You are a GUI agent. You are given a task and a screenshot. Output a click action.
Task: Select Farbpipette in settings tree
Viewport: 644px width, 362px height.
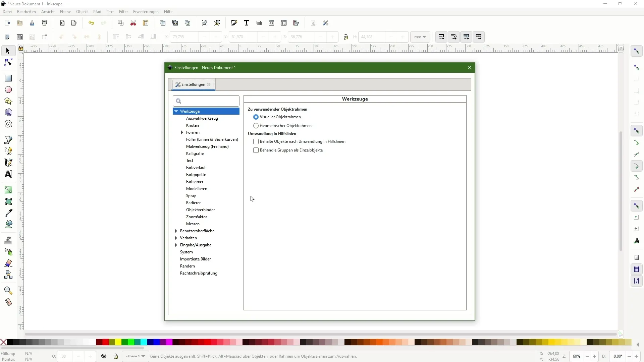pos(196,175)
